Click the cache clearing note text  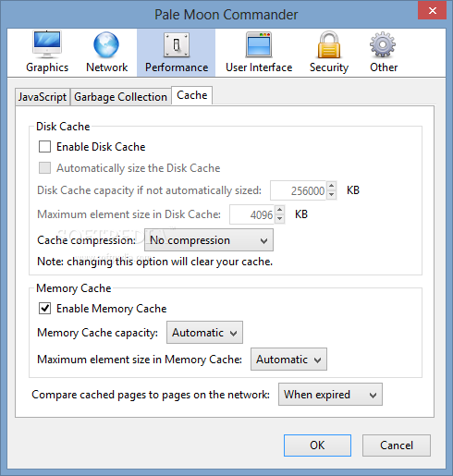click(154, 262)
